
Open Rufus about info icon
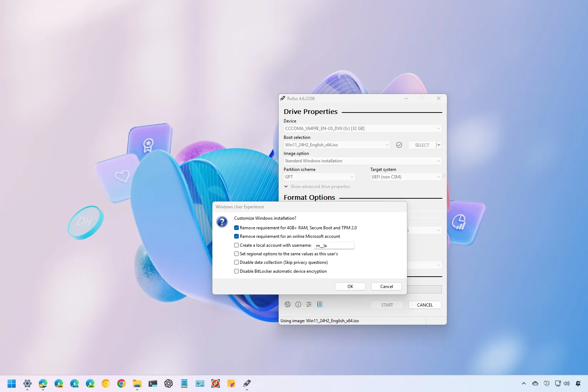point(298,304)
